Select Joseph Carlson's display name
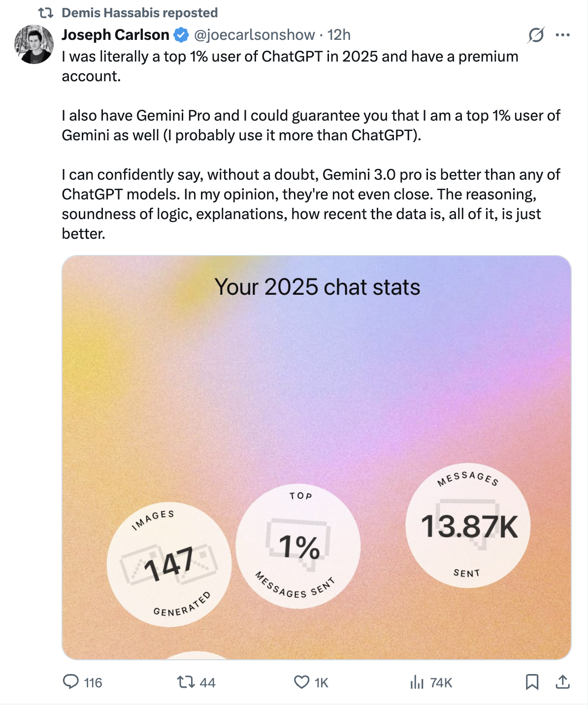This screenshot has width=588, height=709. point(114,35)
